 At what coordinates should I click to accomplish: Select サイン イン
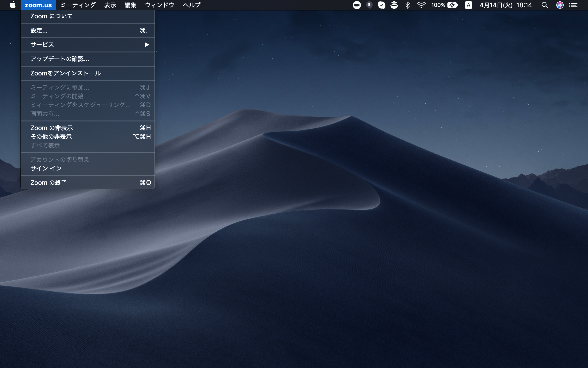coord(88,168)
